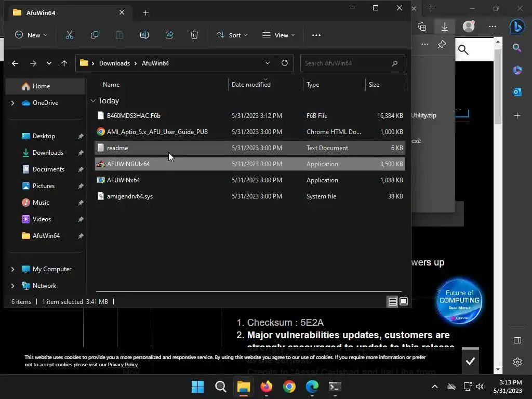The image size is (532, 399).
Task: Select the AMI_Aptio_5.x_AFU_User_Guide_PUB file
Action: [250, 131]
